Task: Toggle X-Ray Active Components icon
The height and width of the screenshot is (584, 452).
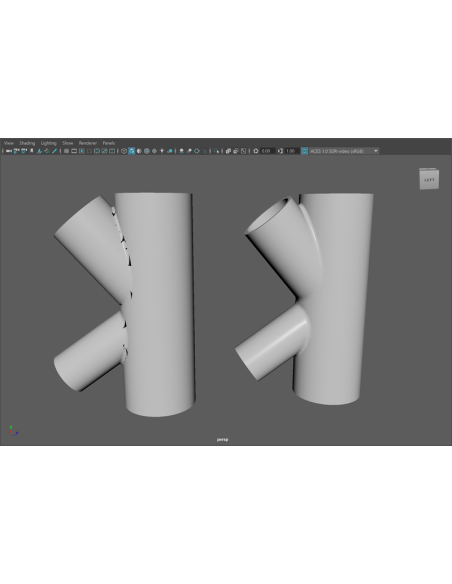Action: click(236, 151)
